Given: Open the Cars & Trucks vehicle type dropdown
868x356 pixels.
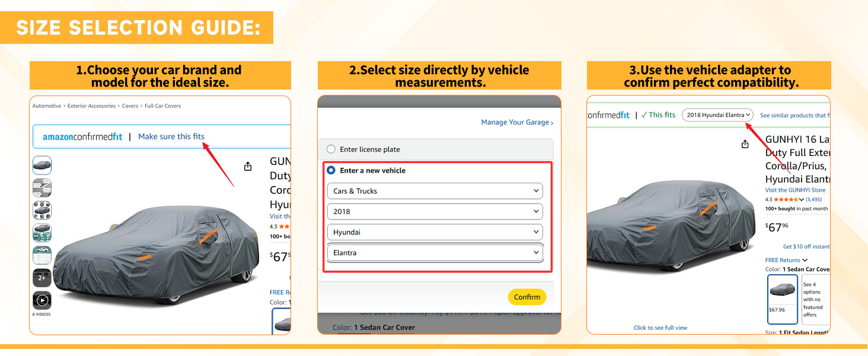Looking at the screenshot, I should [x=435, y=191].
